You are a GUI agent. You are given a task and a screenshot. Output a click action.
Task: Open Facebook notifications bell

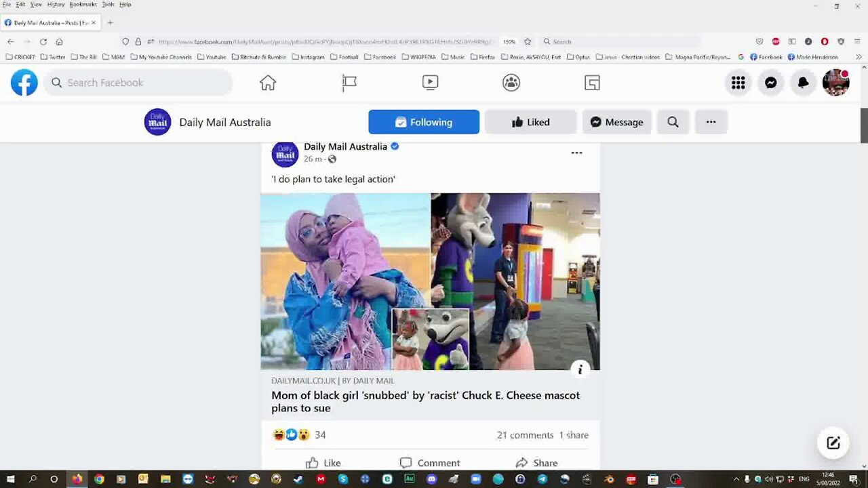(804, 83)
